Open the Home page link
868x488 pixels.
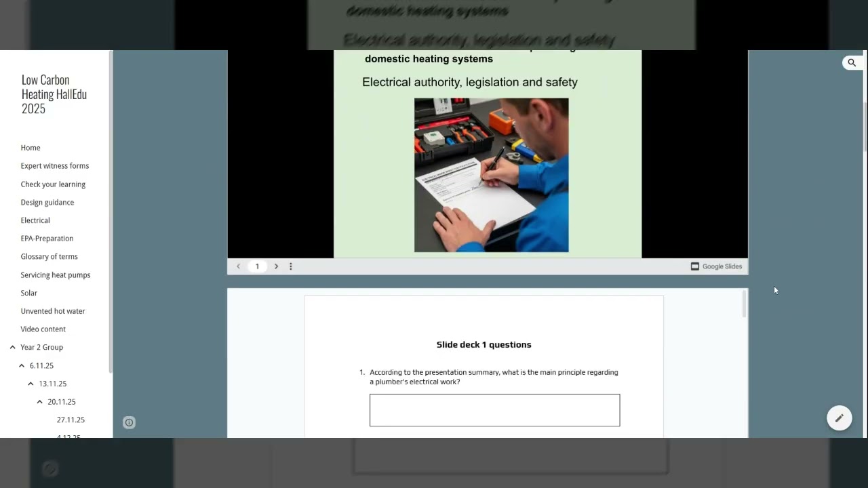click(x=31, y=148)
